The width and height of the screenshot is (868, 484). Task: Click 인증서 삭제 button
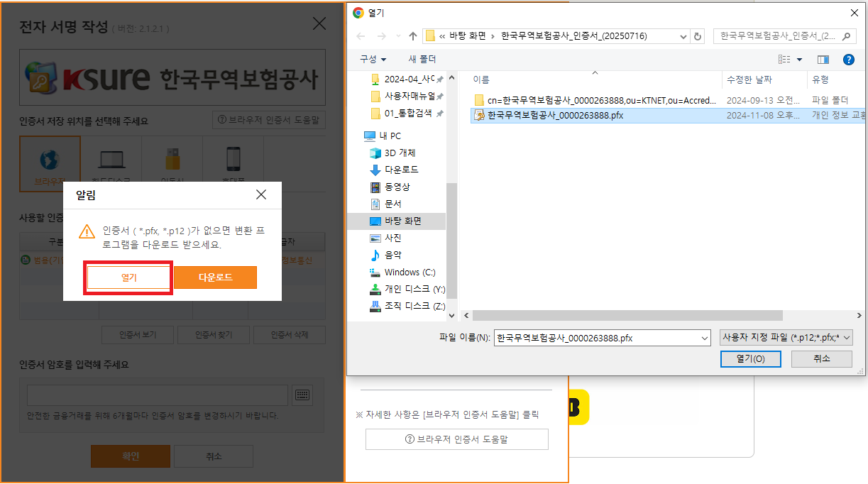[x=290, y=335]
